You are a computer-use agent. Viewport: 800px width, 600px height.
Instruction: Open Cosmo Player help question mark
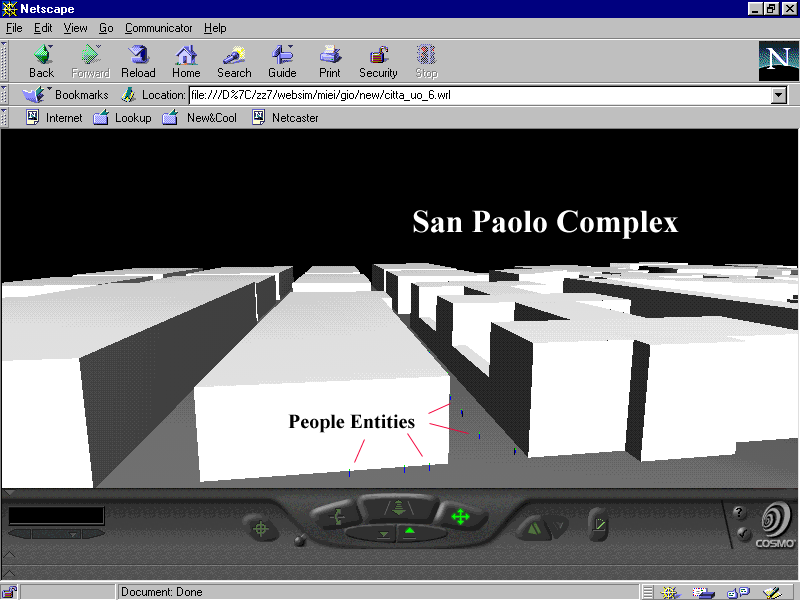point(739,512)
